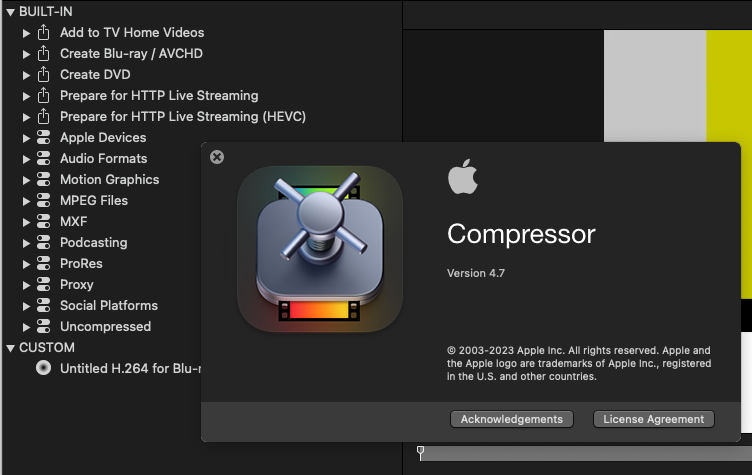Open the Acknowledgements button
The height and width of the screenshot is (475, 752).
pos(512,419)
